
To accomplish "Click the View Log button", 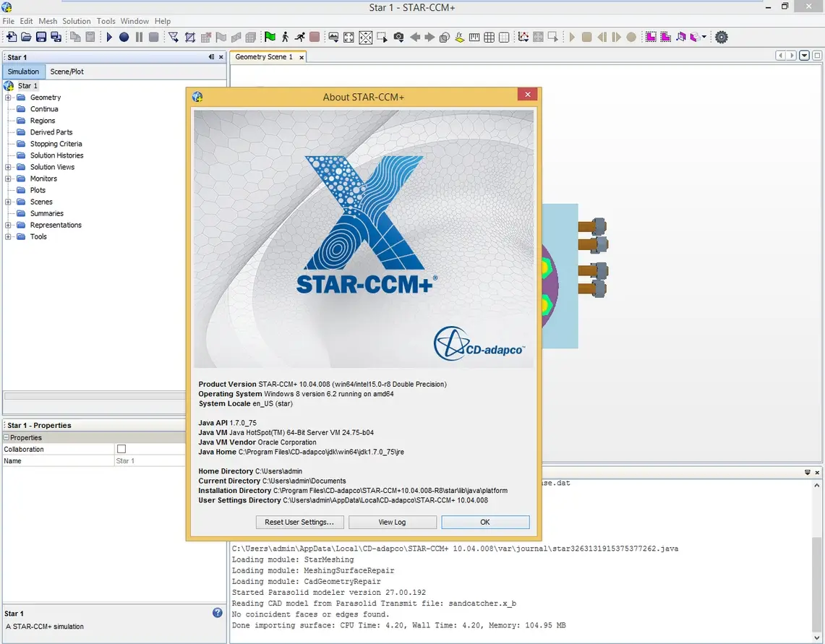I will 392,522.
